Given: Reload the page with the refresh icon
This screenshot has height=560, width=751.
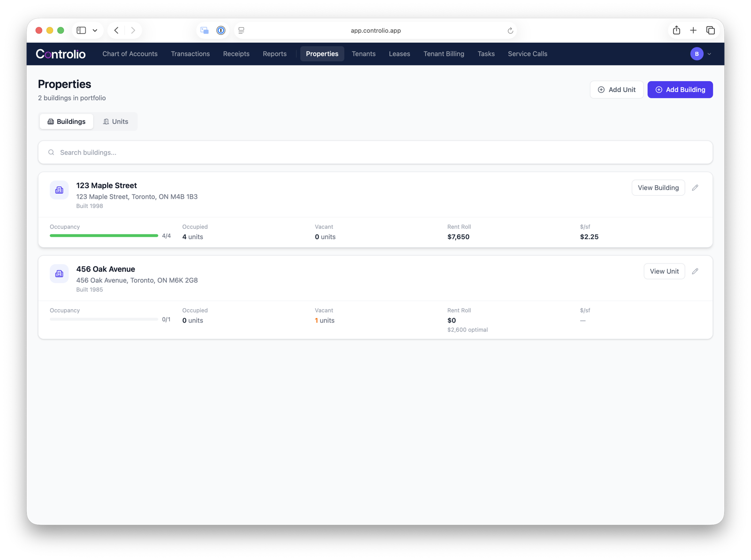Looking at the screenshot, I should (510, 30).
